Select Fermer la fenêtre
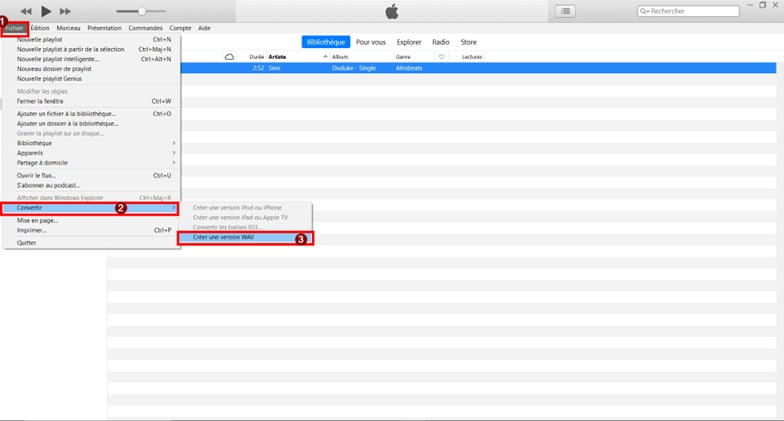The width and height of the screenshot is (784, 421). coord(92,101)
